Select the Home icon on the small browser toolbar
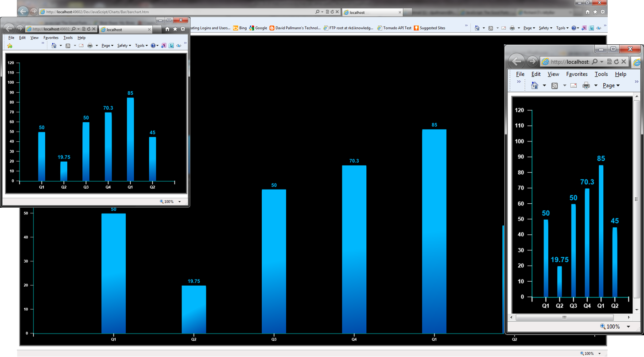 point(54,45)
